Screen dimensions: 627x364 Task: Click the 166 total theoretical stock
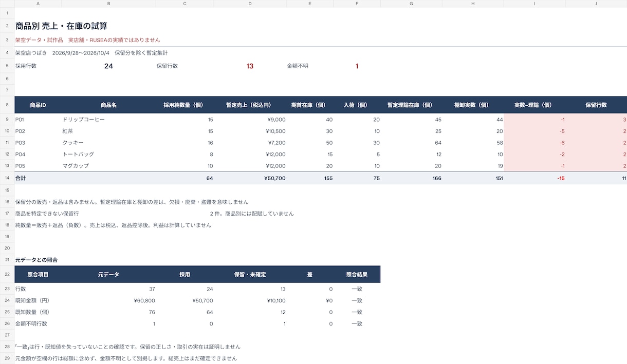[x=412, y=178]
